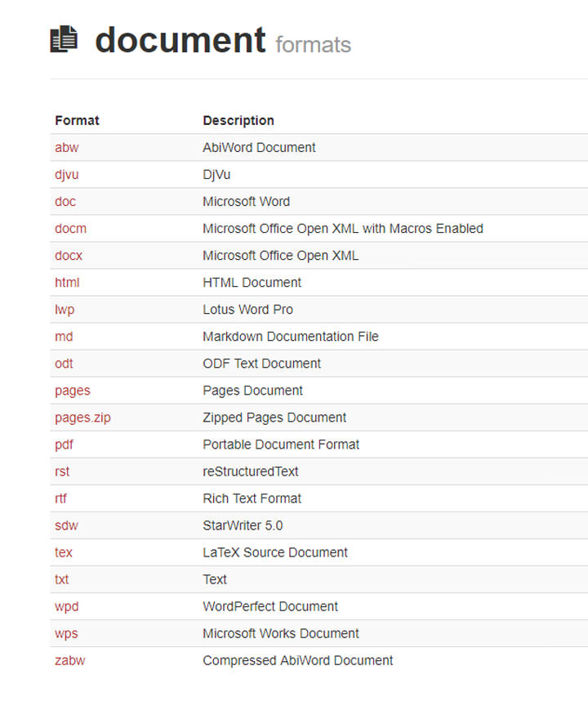The height and width of the screenshot is (706, 588).
Task: Open the abw format link
Action: [67, 148]
